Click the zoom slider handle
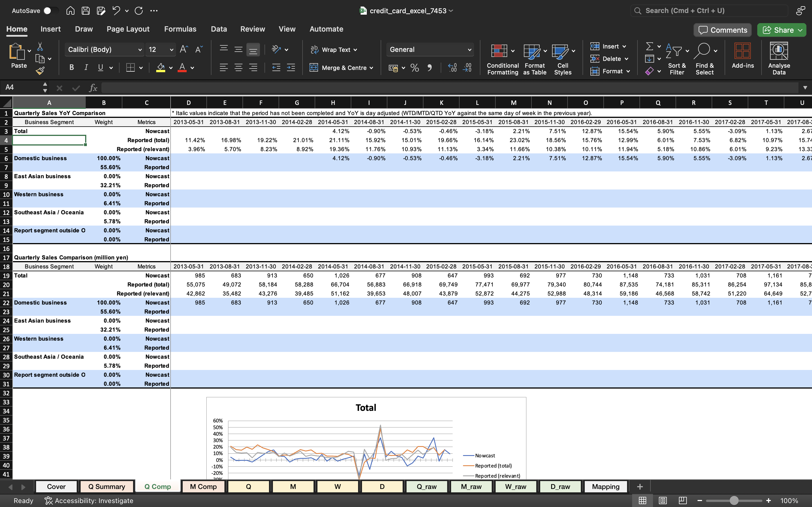This screenshot has height=507, width=812. [734, 501]
